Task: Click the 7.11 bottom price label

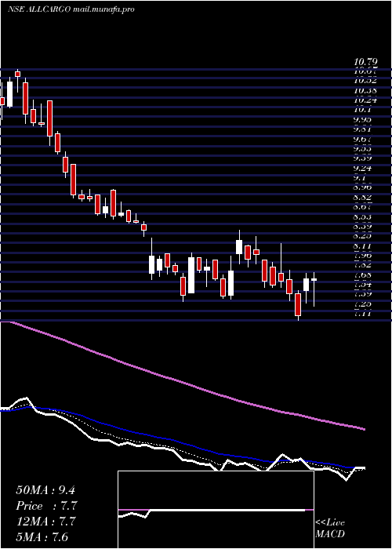Action: (364, 314)
